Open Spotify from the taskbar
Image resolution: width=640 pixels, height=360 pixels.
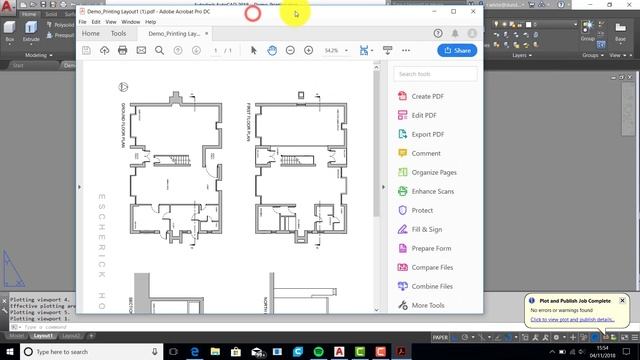pos(319,352)
